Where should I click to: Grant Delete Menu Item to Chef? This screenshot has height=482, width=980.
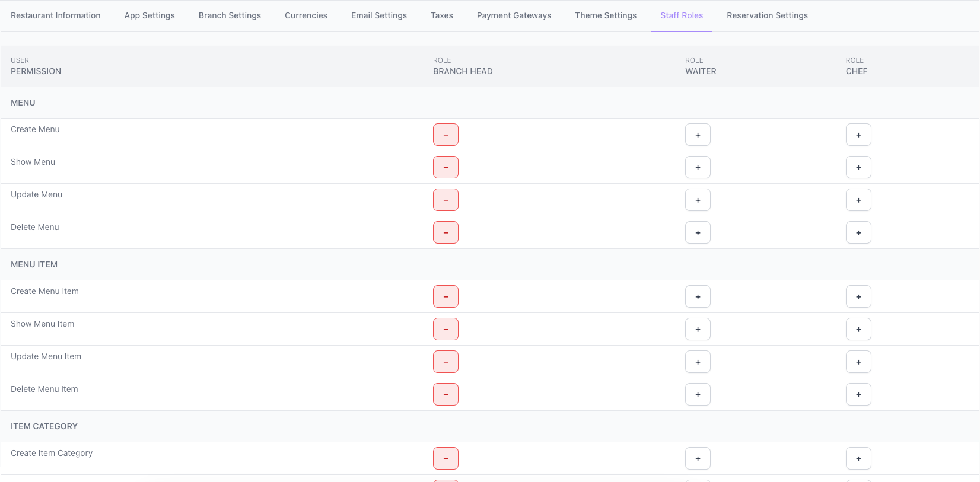point(858,394)
